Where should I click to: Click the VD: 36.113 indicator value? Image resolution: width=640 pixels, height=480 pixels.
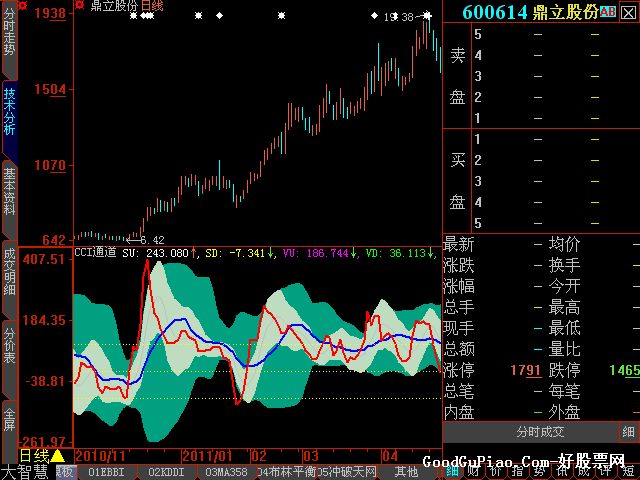pos(396,253)
